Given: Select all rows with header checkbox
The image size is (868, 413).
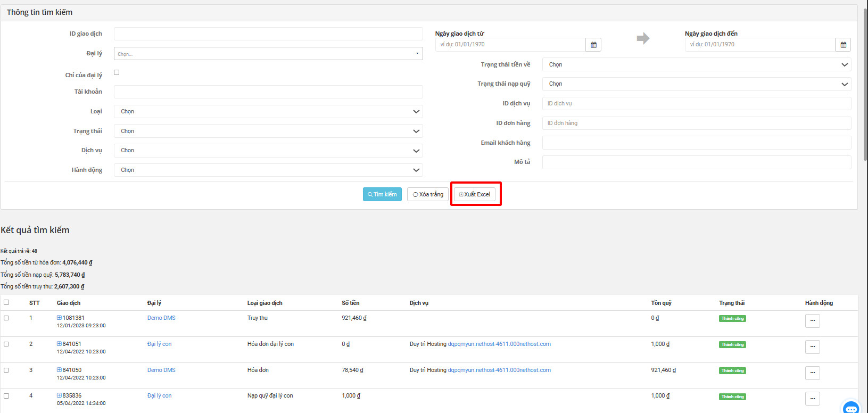Looking at the screenshot, I should 6,302.
